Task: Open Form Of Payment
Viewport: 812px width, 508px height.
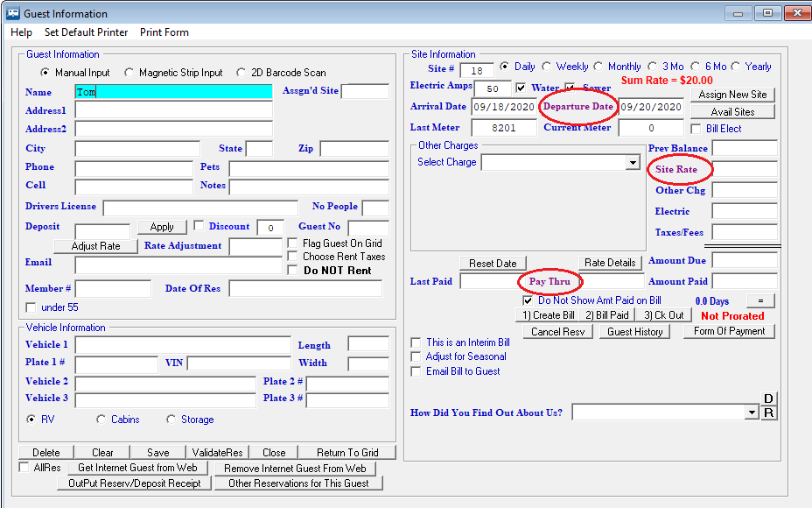Action: click(729, 331)
